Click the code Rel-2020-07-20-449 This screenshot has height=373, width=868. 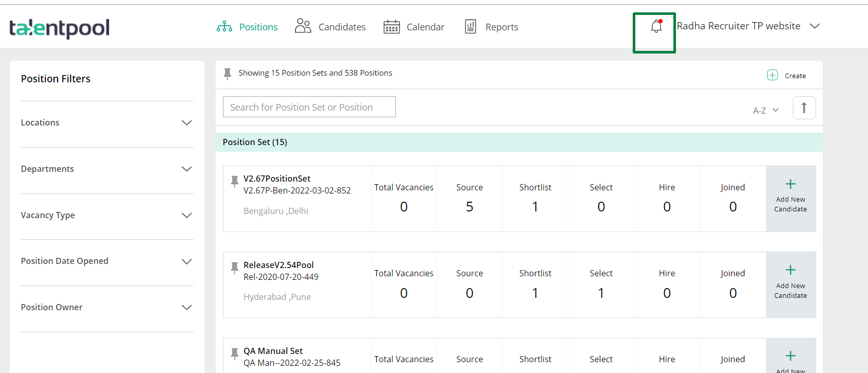point(281,277)
